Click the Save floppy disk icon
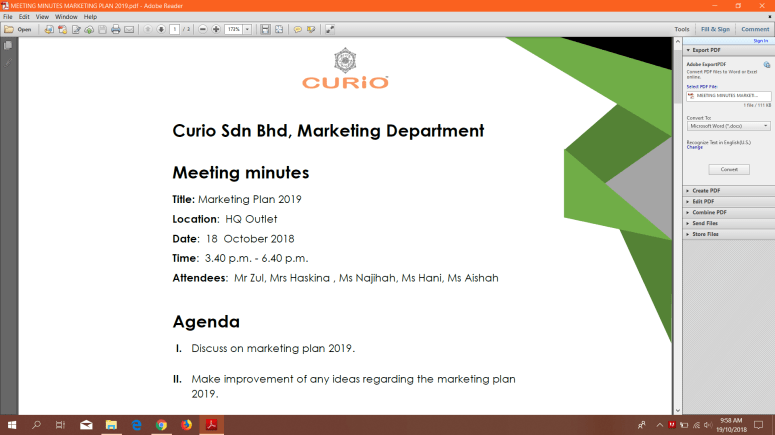 coord(102,30)
